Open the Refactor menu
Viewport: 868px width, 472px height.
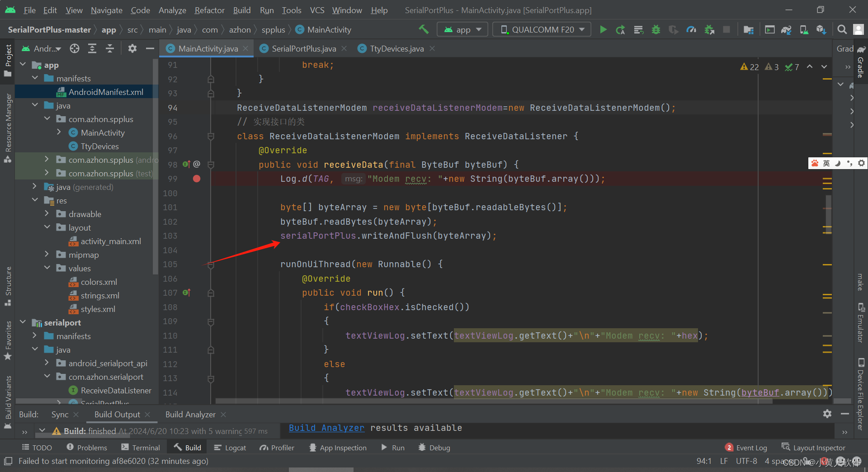click(x=209, y=10)
